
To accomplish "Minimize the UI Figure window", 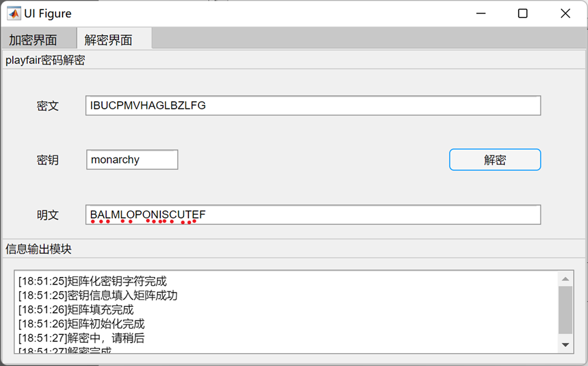I will point(481,14).
